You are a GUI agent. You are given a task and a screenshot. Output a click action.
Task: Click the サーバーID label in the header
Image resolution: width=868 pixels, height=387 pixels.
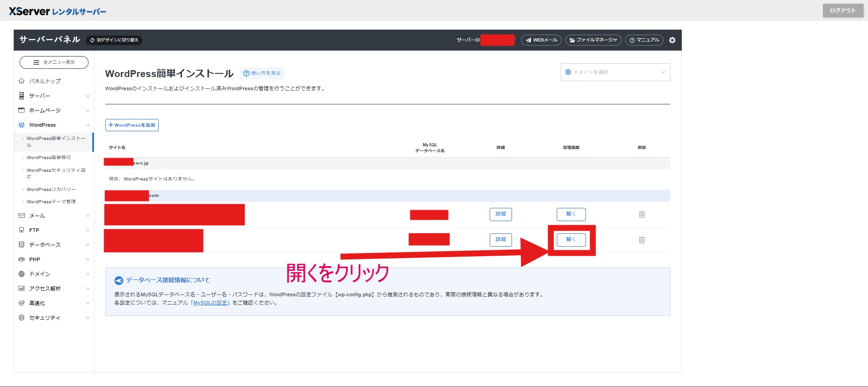pyautogui.click(x=468, y=40)
